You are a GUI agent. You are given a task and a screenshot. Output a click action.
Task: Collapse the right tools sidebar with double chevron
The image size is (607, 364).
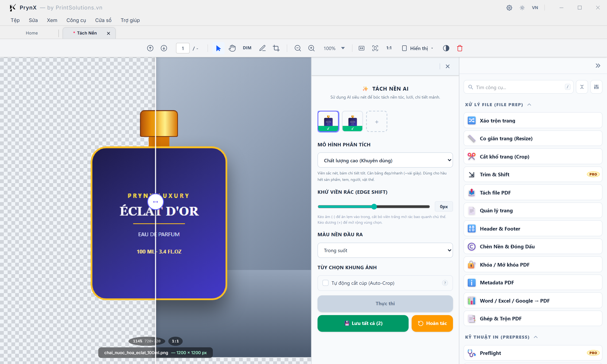click(598, 65)
